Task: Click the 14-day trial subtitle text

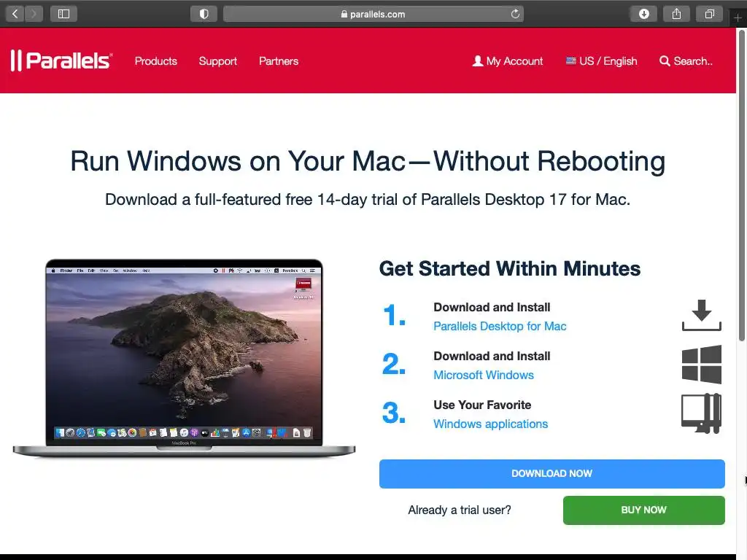Action: click(x=368, y=200)
